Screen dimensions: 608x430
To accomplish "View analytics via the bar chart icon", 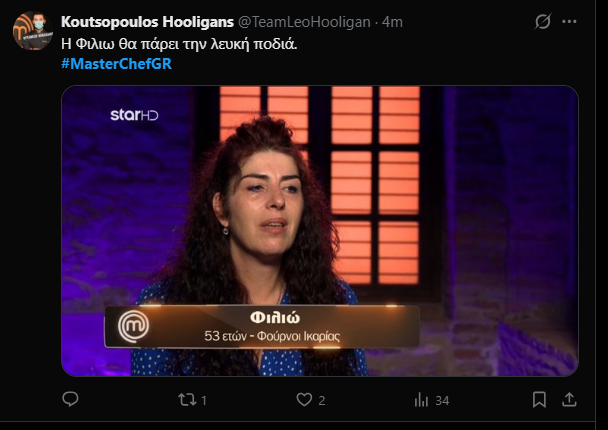I will pos(421,400).
